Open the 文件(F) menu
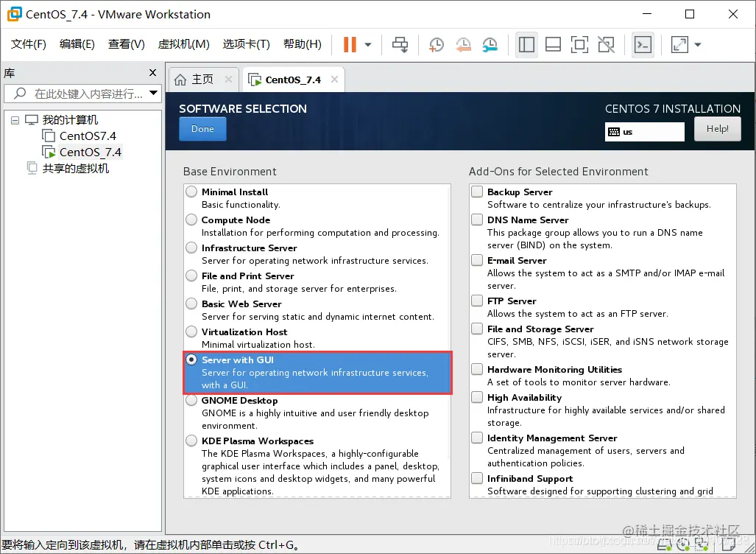The height and width of the screenshot is (554, 756). (x=29, y=44)
